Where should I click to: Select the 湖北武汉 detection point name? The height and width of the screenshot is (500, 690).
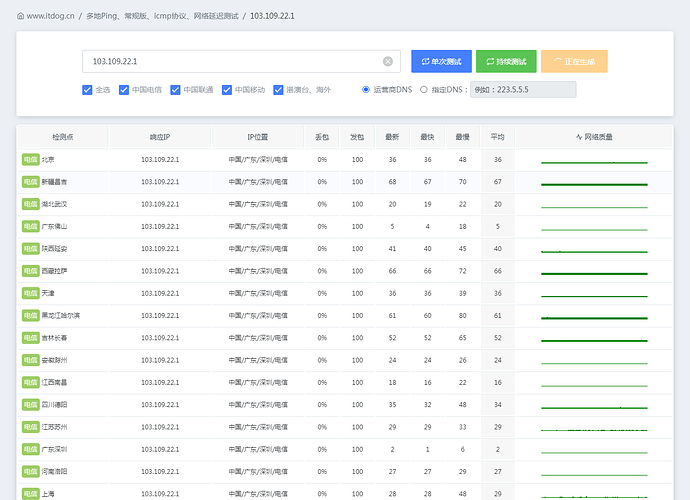[x=55, y=204]
